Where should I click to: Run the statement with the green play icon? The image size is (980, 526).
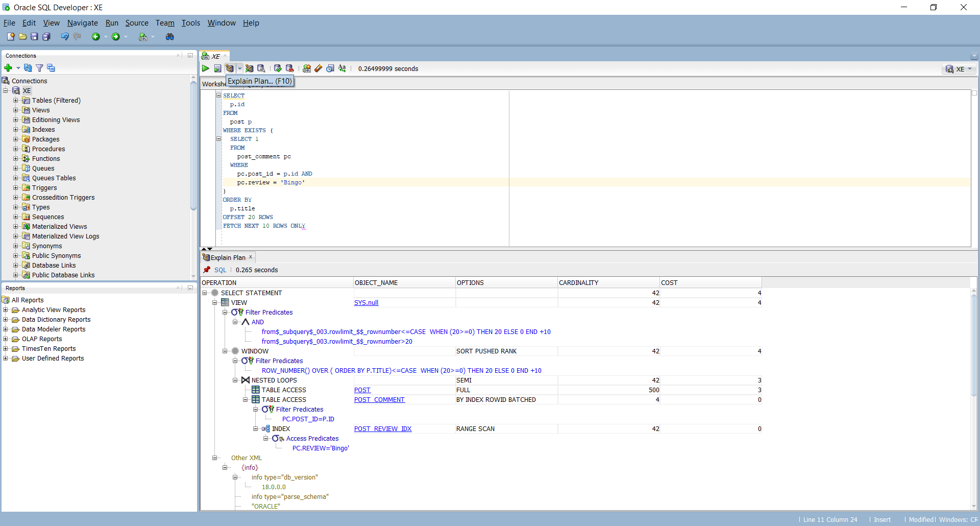[205, 68]
